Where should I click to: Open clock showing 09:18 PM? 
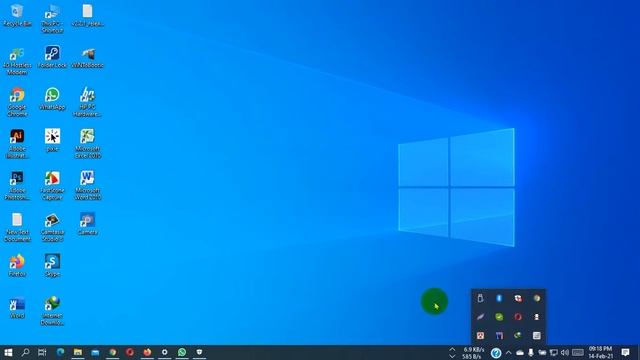(x=600, y=353)
